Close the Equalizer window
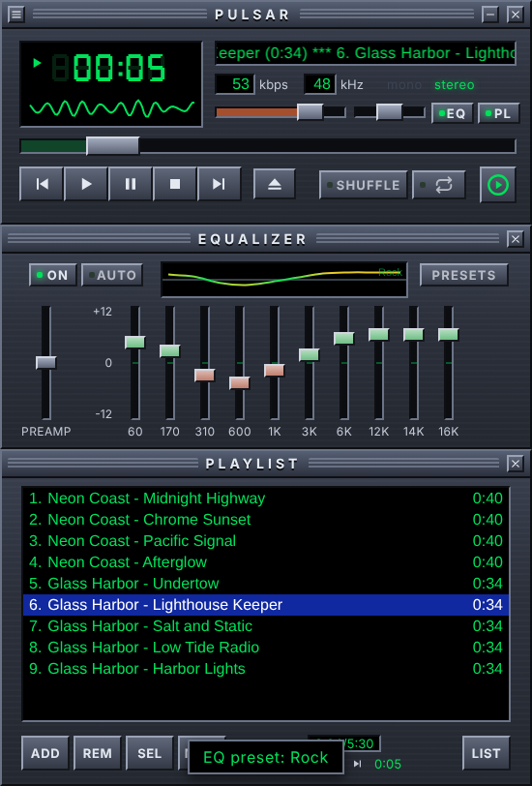Viewport: 532px width, 786px height. [515, 239]
